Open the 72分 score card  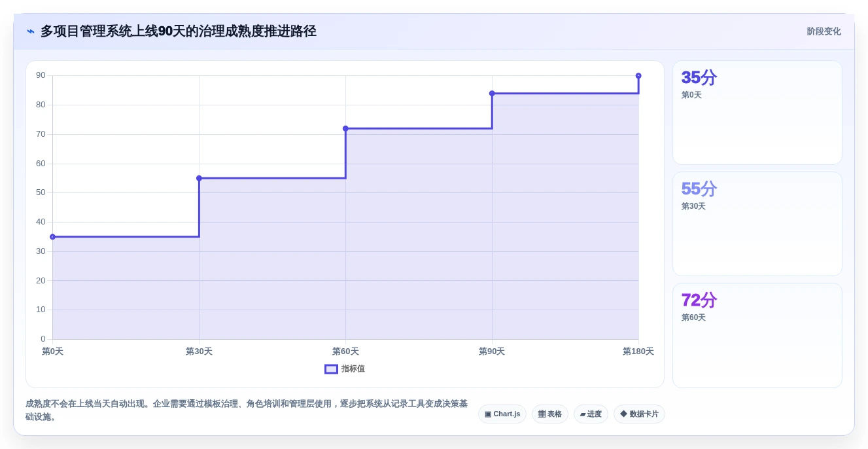[757, 335]
